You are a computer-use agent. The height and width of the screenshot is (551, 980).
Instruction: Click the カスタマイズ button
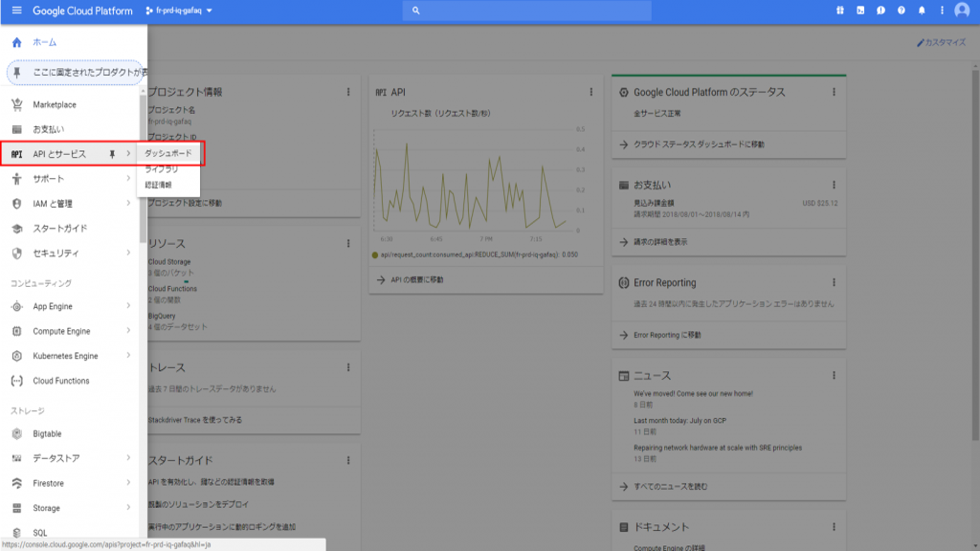coord(942,42)
